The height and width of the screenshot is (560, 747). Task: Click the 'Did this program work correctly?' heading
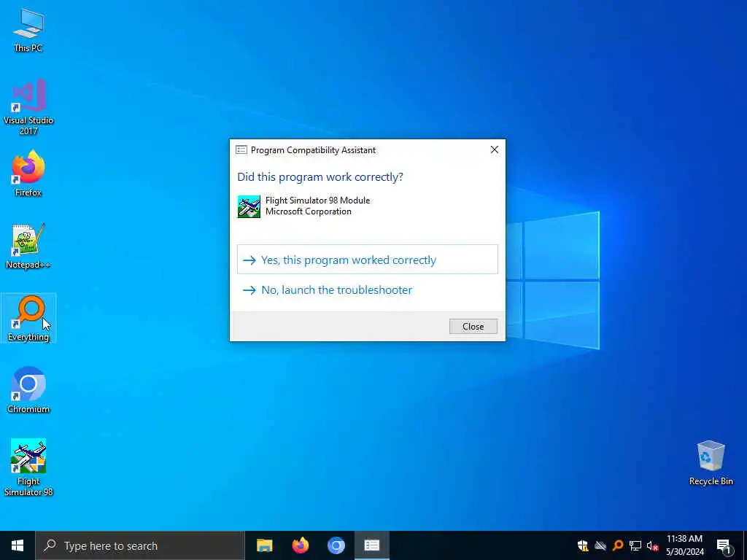point(320,177)
